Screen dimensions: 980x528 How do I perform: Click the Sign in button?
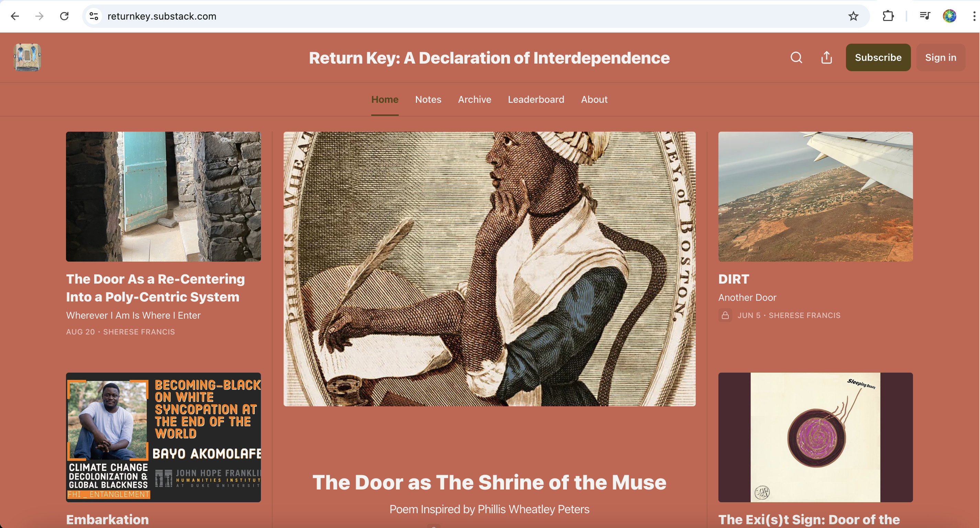tap(940, 57)
